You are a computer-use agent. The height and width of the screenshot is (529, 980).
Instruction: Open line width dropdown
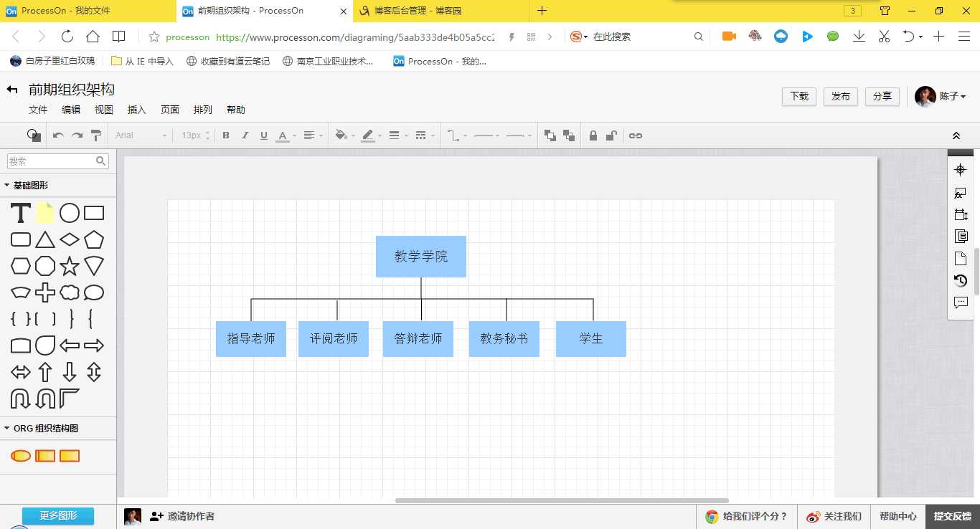397,135
